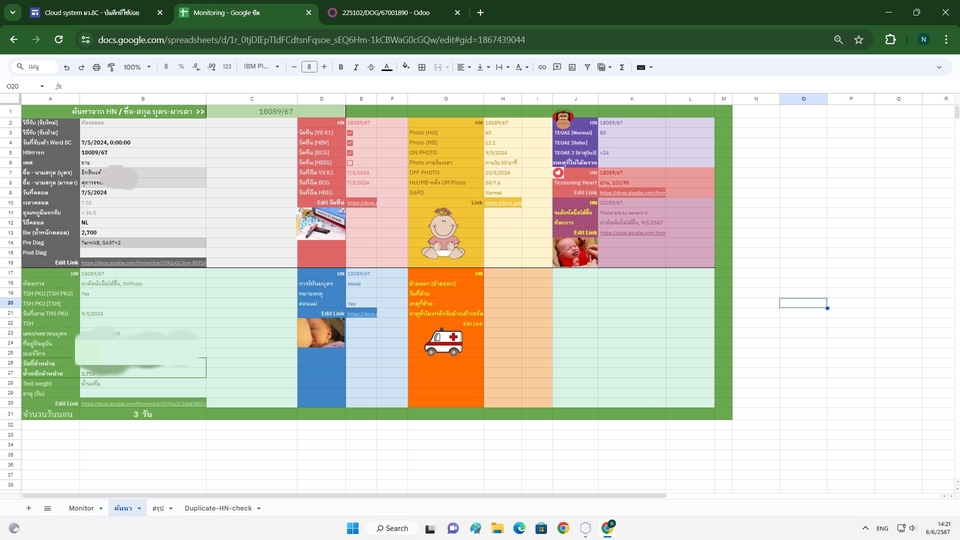960x540 pixels.
Task: Show the all sheets list
Action: click(47, 508)
